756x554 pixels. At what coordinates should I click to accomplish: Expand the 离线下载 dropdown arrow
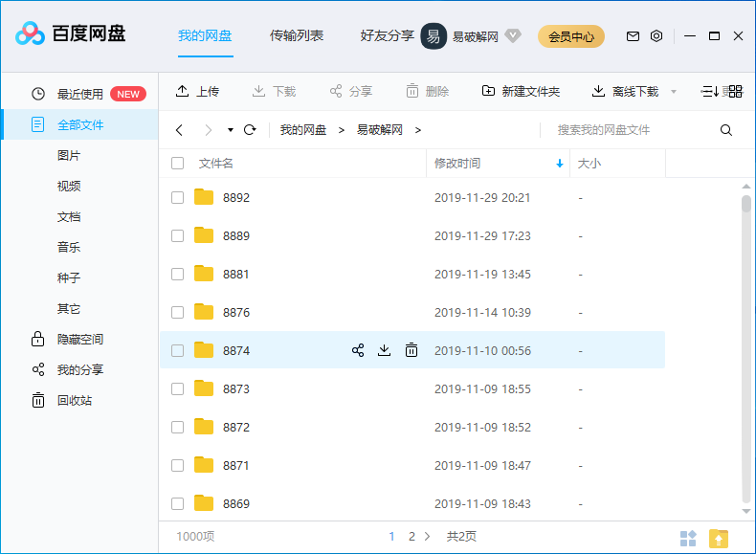(674, 92)
